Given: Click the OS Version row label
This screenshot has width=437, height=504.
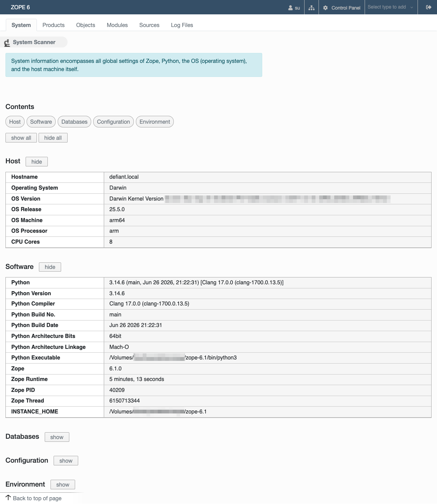Looking at the screenshot, I should point(26,199).
